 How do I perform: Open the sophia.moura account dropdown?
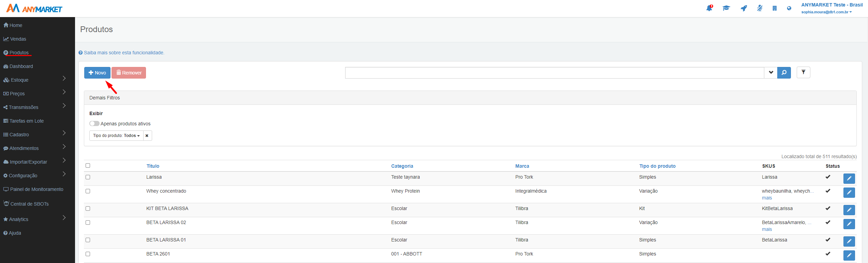coord(826,12)
